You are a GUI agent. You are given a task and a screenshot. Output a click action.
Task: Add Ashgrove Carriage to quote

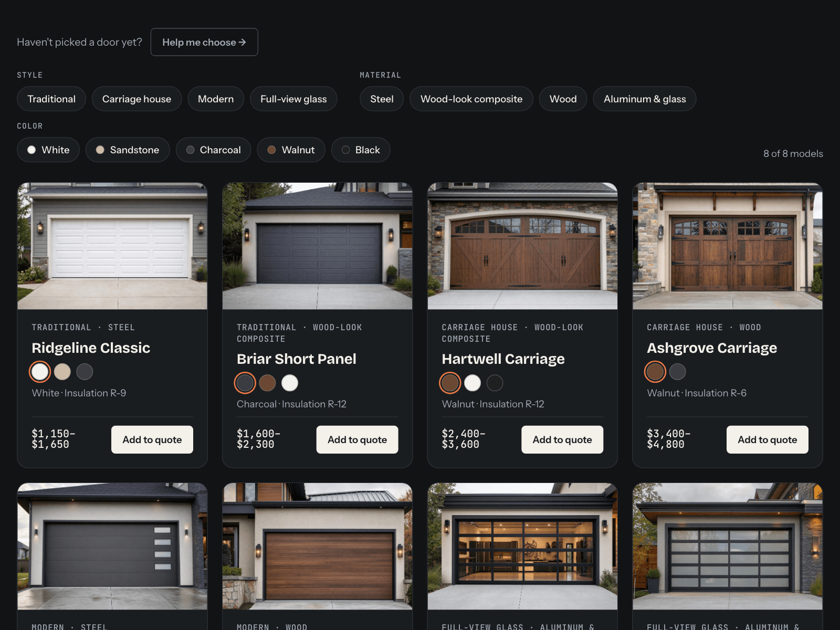[768, 439]
